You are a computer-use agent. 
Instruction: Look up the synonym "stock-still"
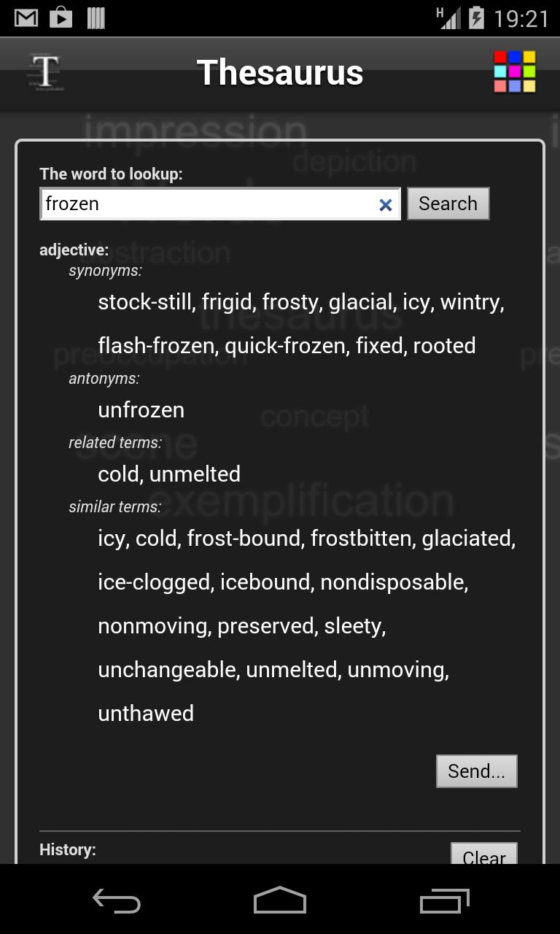146,302
